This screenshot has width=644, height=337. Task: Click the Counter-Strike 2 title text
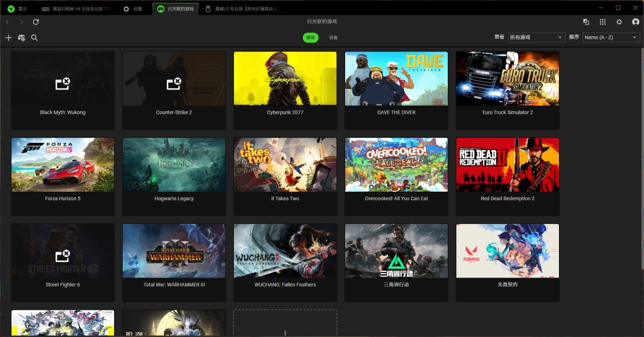click(174, 113)
